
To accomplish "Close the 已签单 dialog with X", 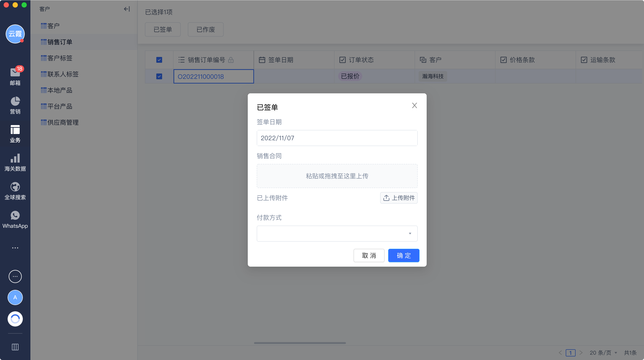I will [414, 105].
